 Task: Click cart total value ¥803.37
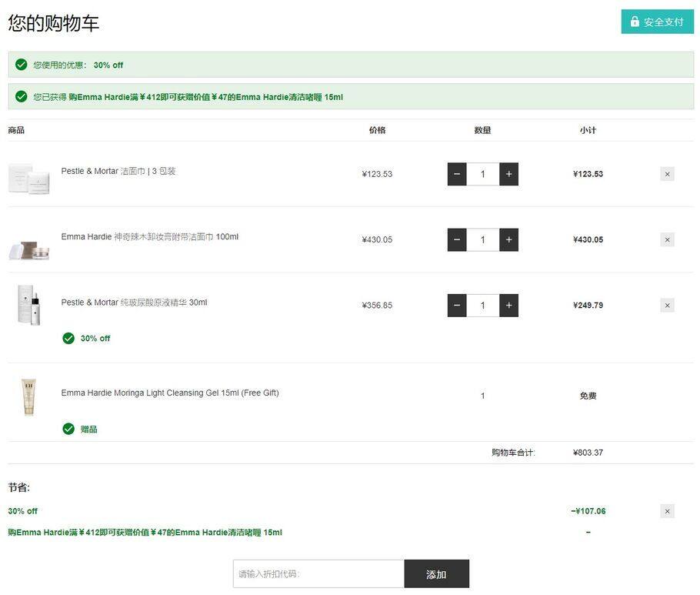tap(588, 452)
